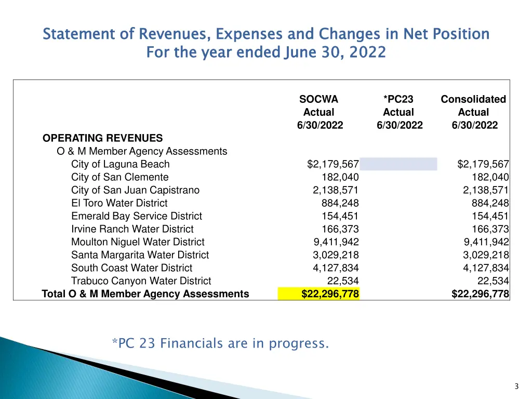532x399 pixels.
Task: Click the 'SOCWA Actual 6/30/2022' column header
Action: pos(320,112)
